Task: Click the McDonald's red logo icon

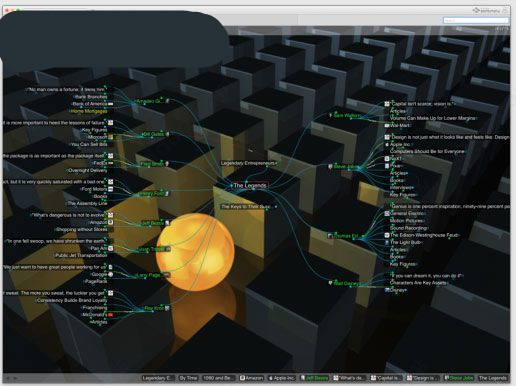Action: (x=111, y=314)
